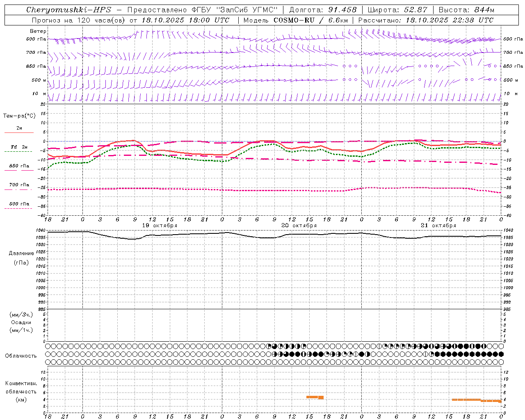Image resolution: width=525 pixels, height=420 pixels.
Task: Click the 19 октября date label
Action: coord(160,226)
